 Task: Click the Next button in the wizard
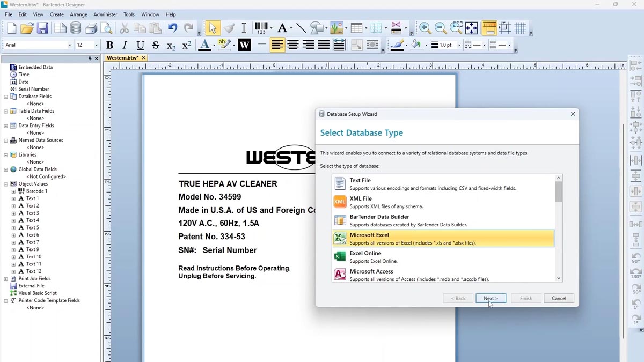tap(491, 298)
